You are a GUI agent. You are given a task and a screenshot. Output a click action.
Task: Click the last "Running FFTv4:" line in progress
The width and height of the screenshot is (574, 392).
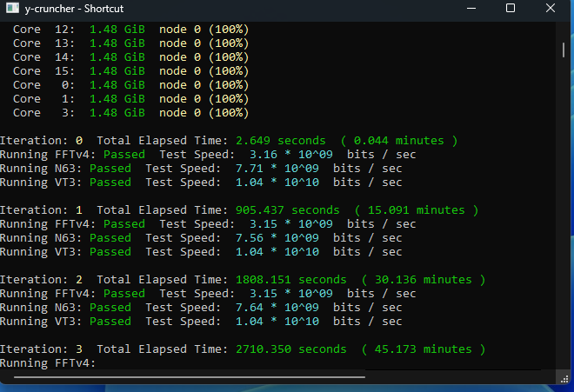coord(48,363)
